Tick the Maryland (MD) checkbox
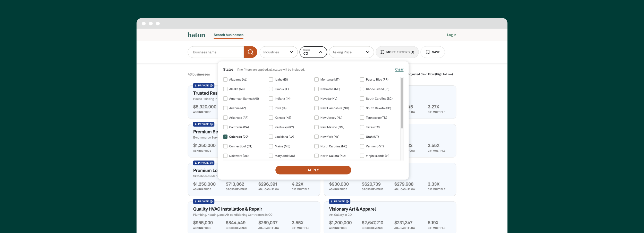 pyautogui.click(x=271, y=156)
